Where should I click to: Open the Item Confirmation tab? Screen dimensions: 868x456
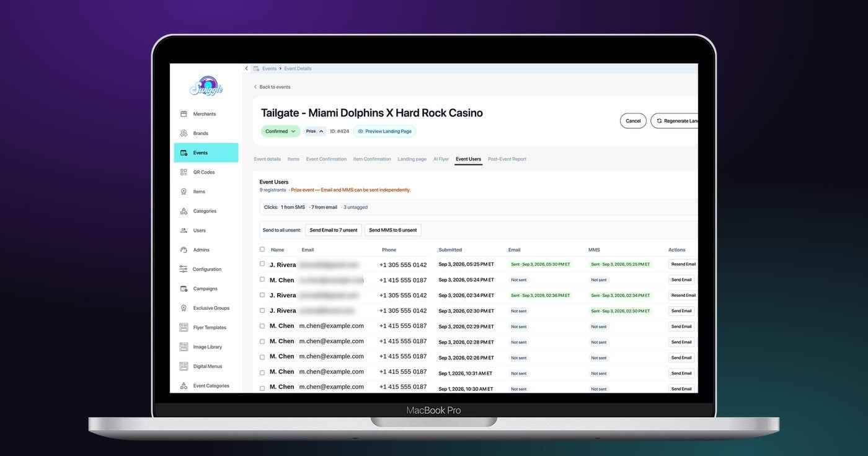coord(372,159)
